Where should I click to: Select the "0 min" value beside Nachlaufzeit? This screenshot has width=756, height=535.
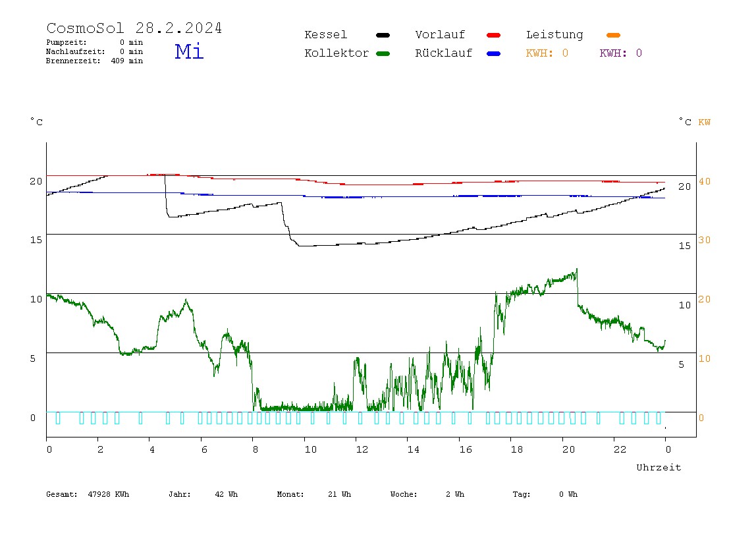point(131,51)
